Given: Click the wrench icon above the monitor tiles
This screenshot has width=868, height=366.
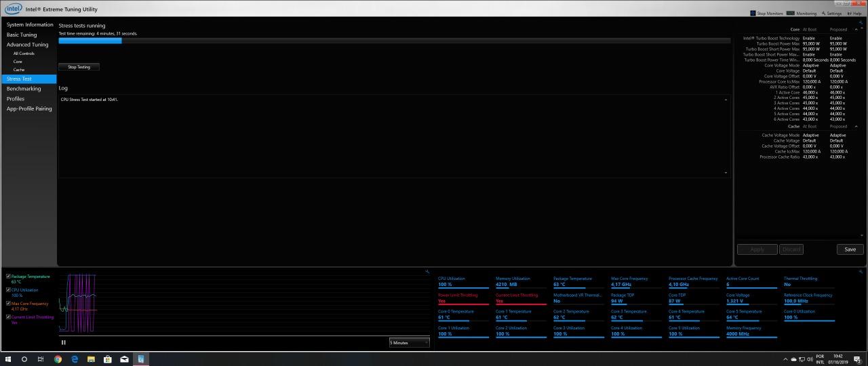Looking at the screenshot, I should [x=861, y=272].
